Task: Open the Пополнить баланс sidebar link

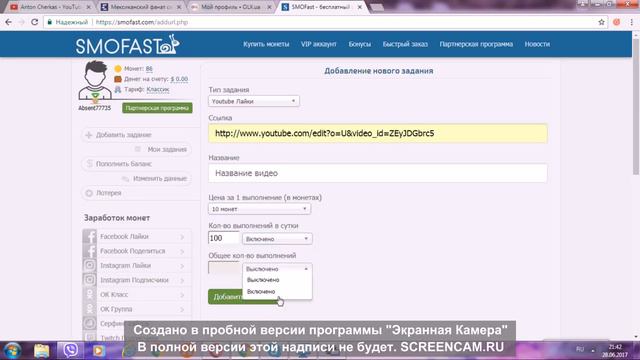Action: [x=124, y=164]
